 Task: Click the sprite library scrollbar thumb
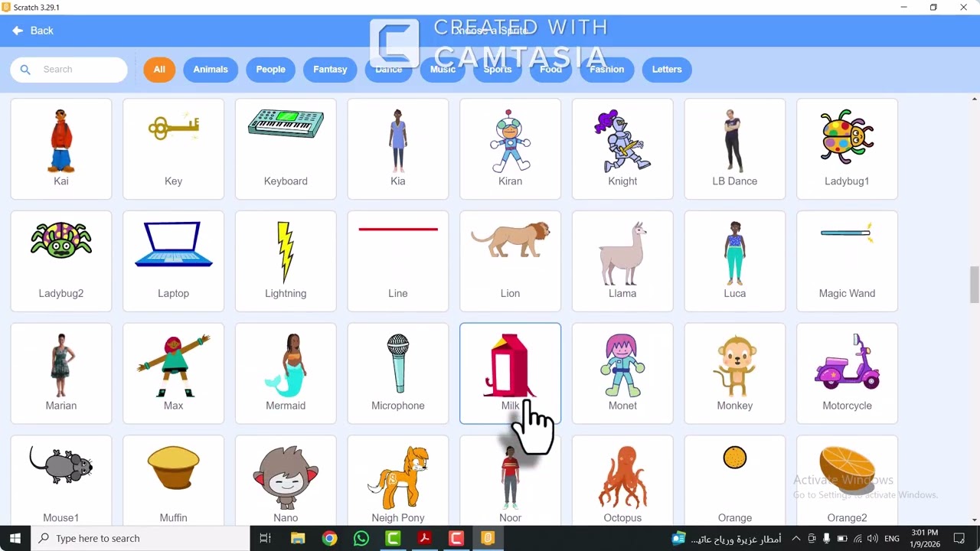(975, 285)
